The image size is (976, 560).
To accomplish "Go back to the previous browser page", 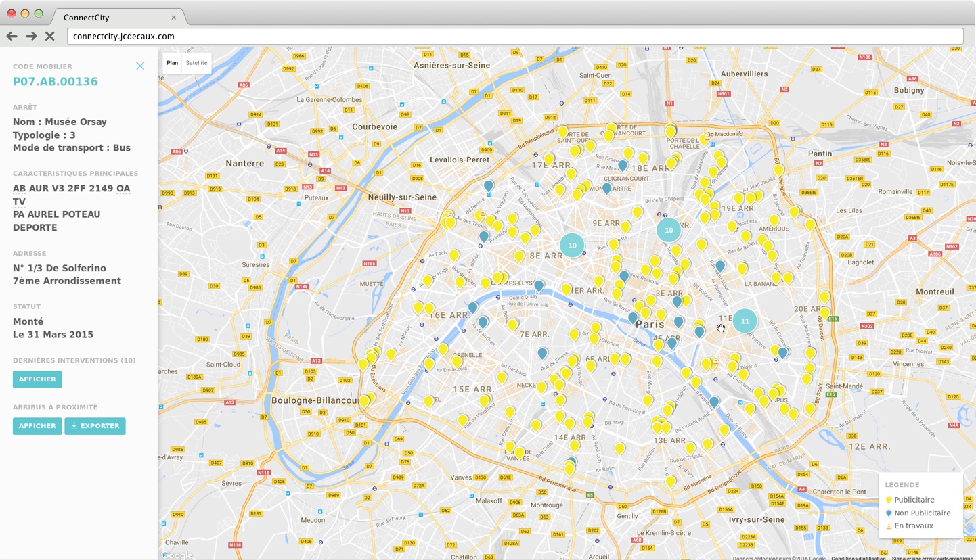I will coord(12,36).
